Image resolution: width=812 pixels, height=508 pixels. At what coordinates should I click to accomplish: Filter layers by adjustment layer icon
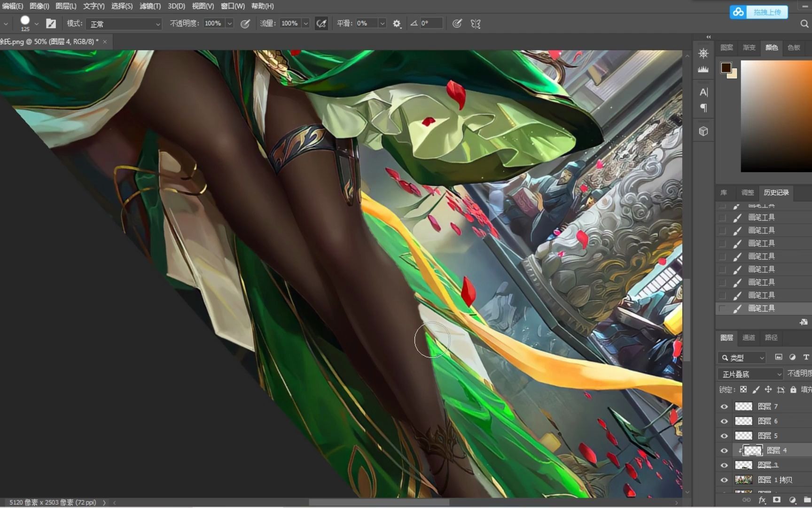(792, 357)
